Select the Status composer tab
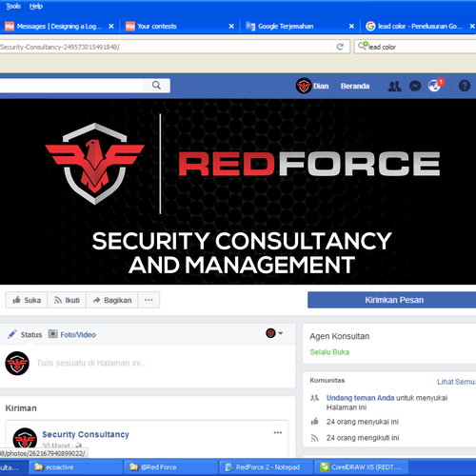 click(x=25, y=334)
